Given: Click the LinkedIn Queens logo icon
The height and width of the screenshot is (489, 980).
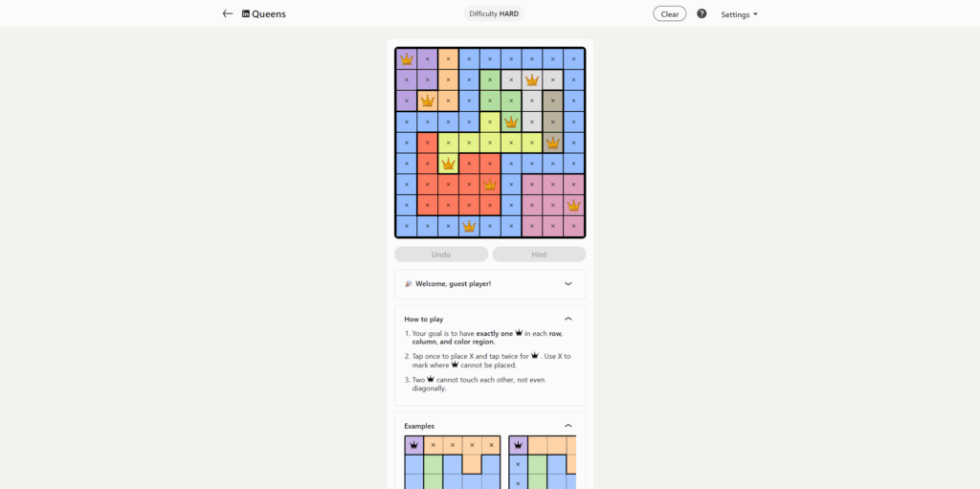Looking at the screenshot, I should [x=246, y=14].
